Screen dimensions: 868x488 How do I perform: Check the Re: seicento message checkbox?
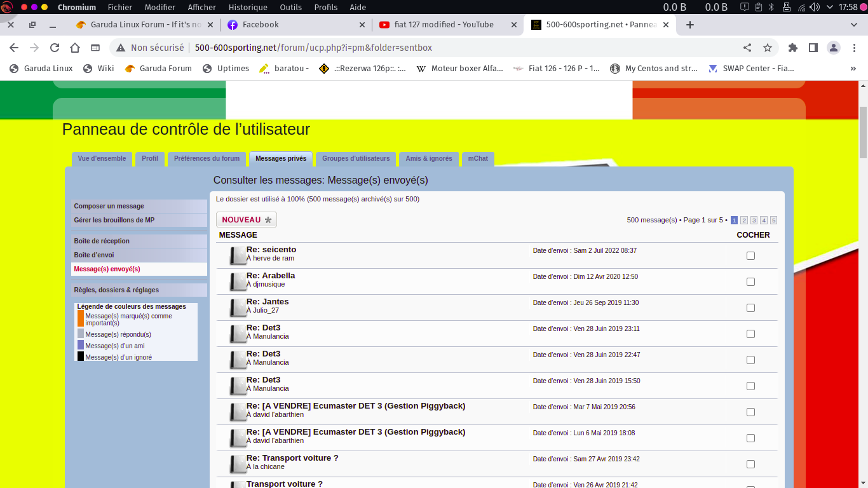pyautogui.click(x=750, y=255)
